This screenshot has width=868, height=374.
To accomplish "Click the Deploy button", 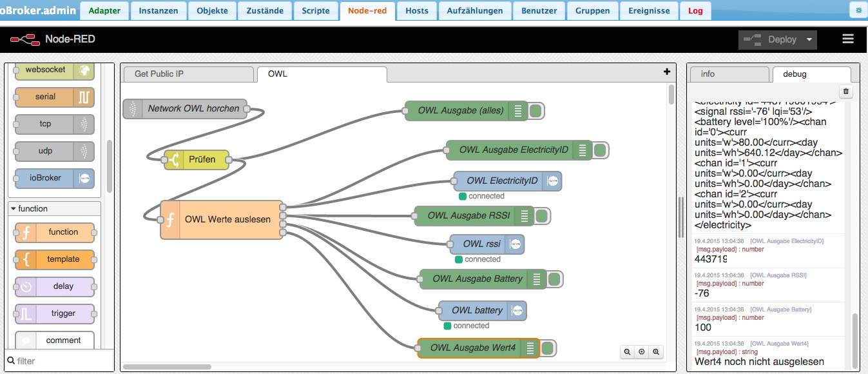I will point(770,39).
